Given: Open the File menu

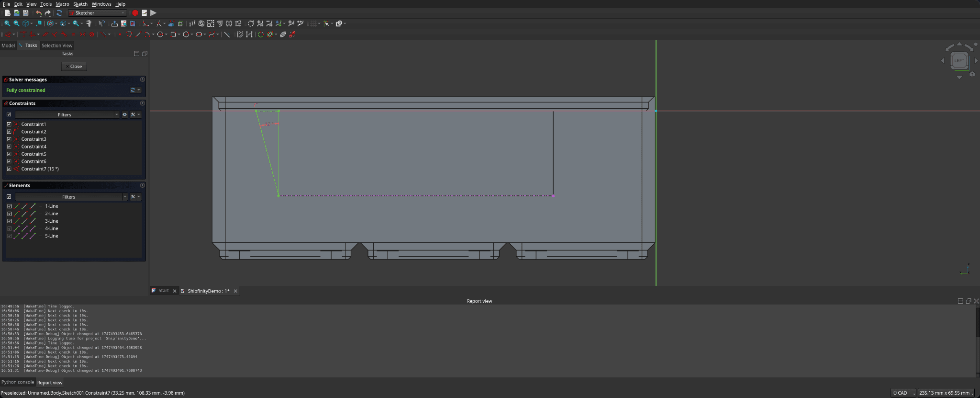Looking at the screenshot, I should click(x=6, y=4).
